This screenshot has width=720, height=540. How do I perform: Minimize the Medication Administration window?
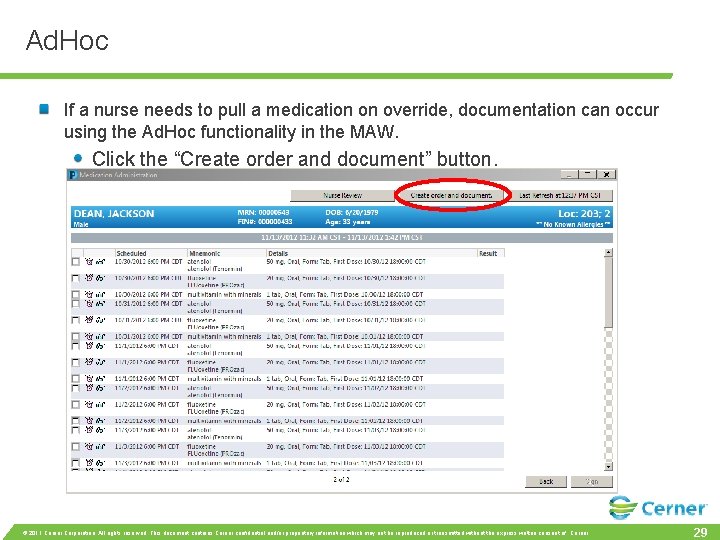(x=569, y=174)
